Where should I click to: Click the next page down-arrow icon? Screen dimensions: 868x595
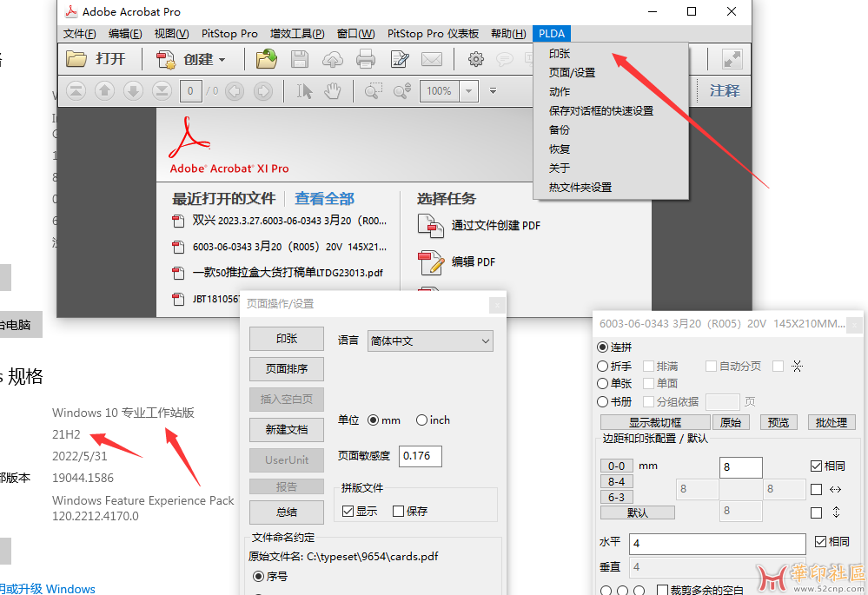(x=133, y=91)
